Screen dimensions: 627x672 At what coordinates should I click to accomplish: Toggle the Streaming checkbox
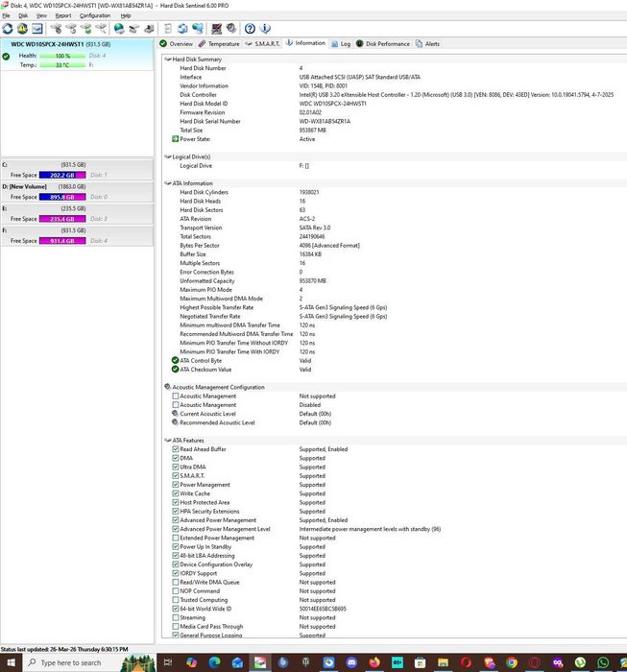(176, 617)
